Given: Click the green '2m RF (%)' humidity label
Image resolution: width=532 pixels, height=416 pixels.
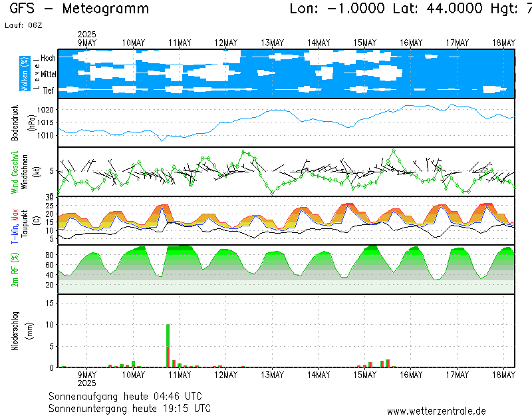Looking at the screenshot, I should (x=15, y=270).
